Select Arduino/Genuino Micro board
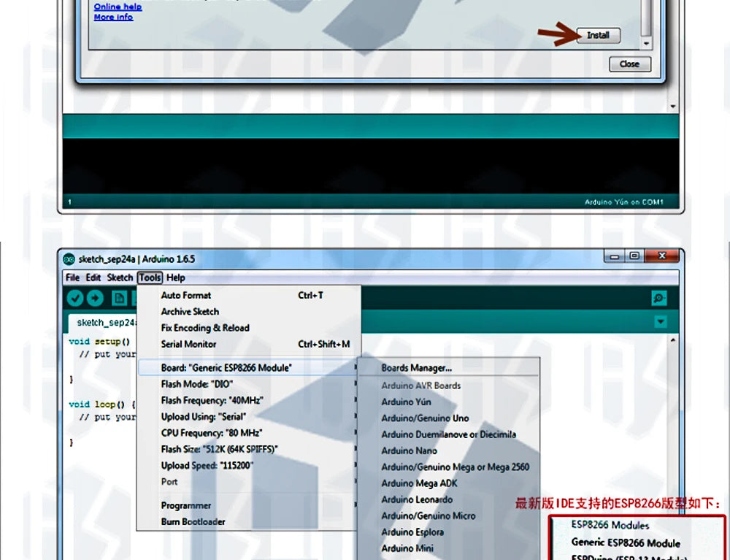730x560 pixels. pos(449,515)
